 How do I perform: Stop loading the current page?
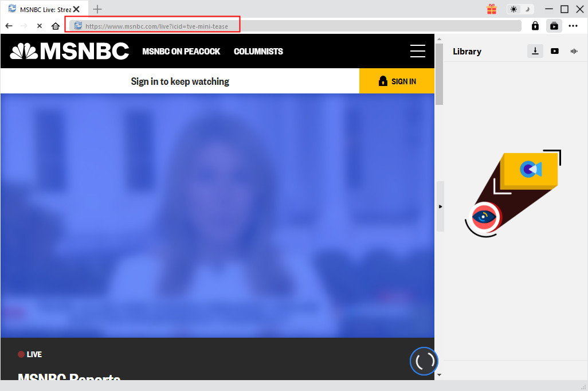(39, 26)
